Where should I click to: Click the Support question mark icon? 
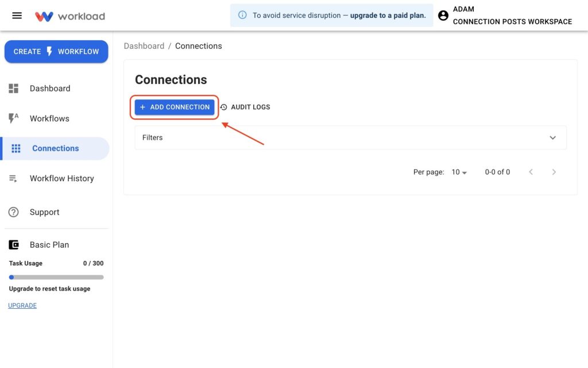point(14,212)
